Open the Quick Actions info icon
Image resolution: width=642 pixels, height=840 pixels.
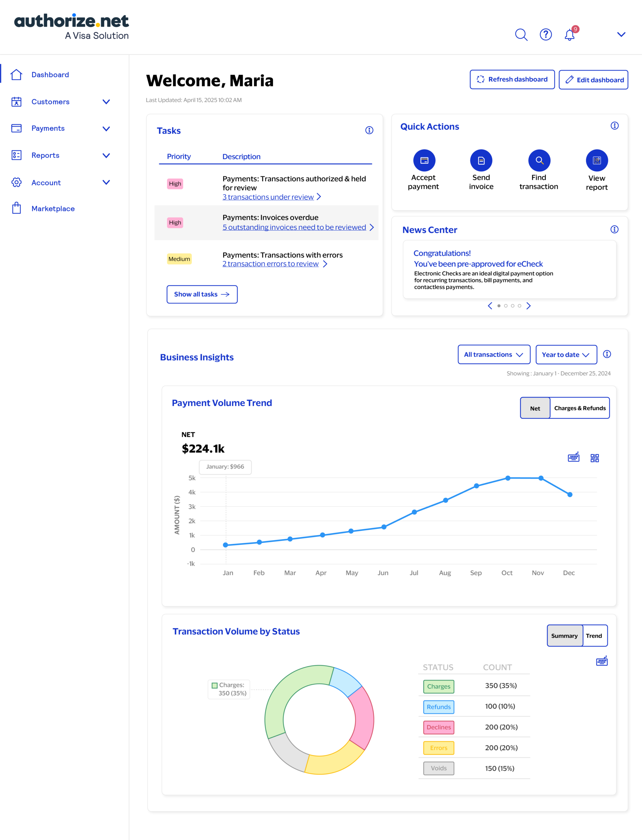(x=614, y=126)
